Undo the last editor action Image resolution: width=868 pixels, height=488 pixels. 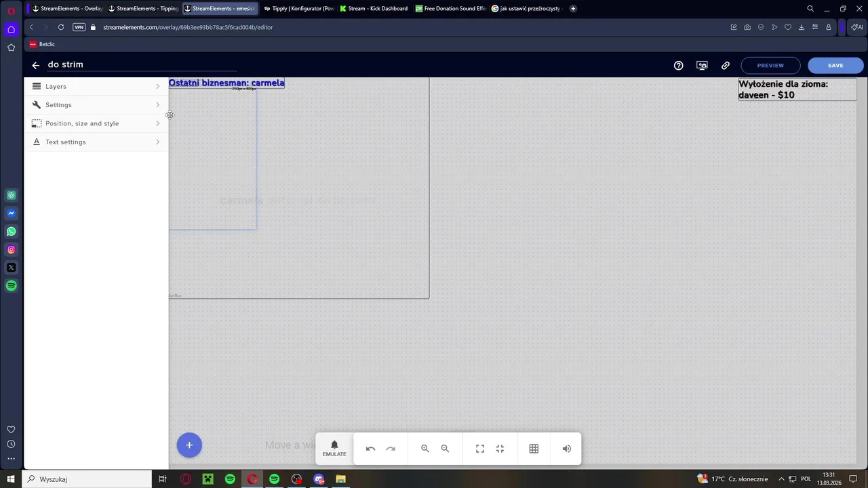pyautogui.click(x=370, y=449)
